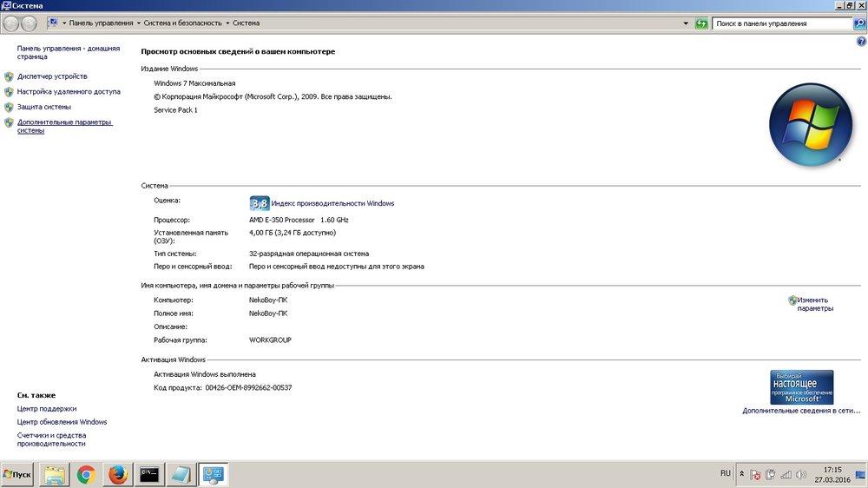Screen dimensions: 868x488
Task: Open File Explorer from the taskbar
Action: click(x=54, y=474)
